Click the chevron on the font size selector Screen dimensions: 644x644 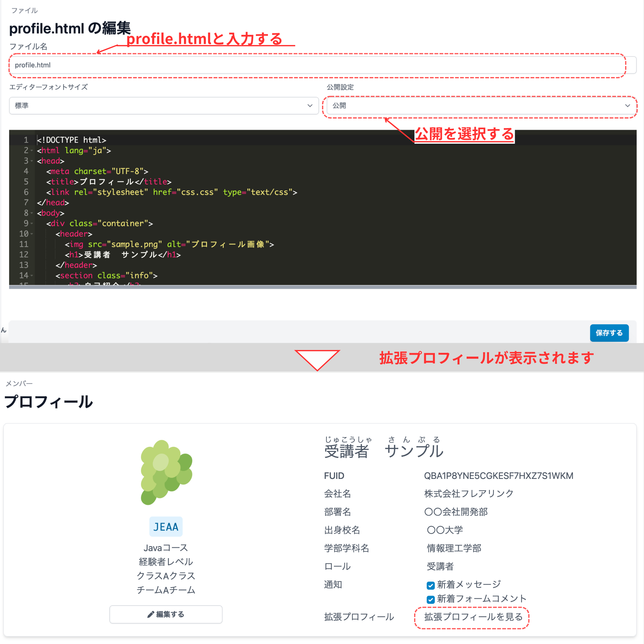[310, 106]
